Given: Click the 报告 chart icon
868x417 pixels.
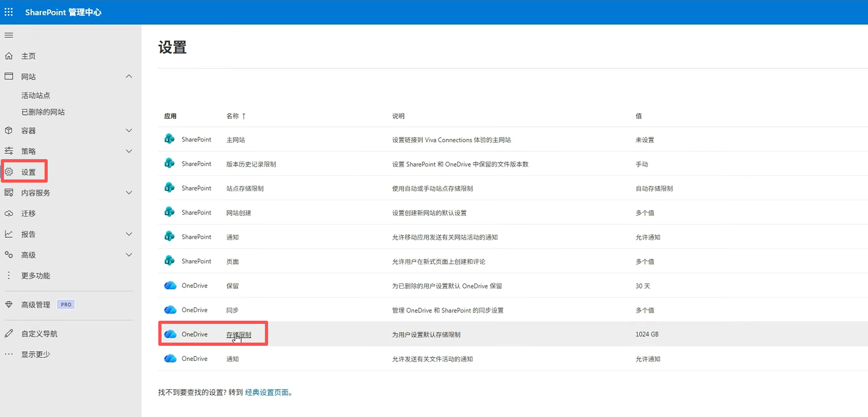Looking at the screenshot, I should (9, 234).
